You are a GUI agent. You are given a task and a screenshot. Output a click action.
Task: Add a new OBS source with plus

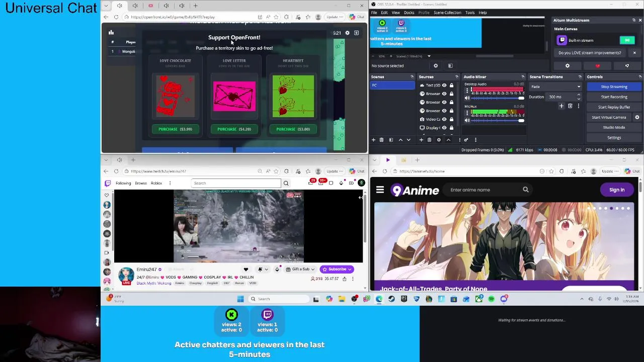pos(421,140)
